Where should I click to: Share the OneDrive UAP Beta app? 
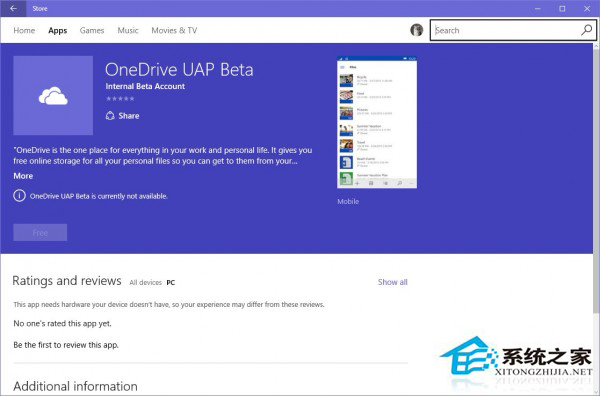pyautogui.click(x=122, y=116)
